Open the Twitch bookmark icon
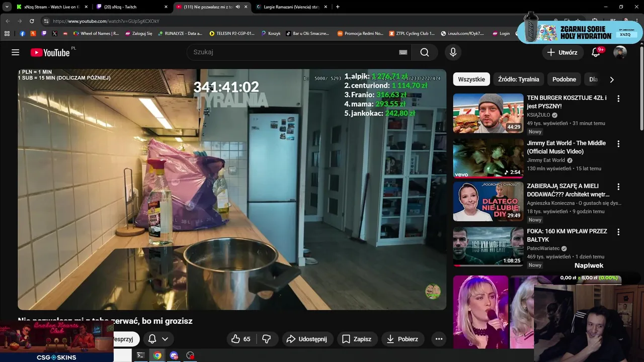The image size is (644, 362). click(x=44, y=34)
